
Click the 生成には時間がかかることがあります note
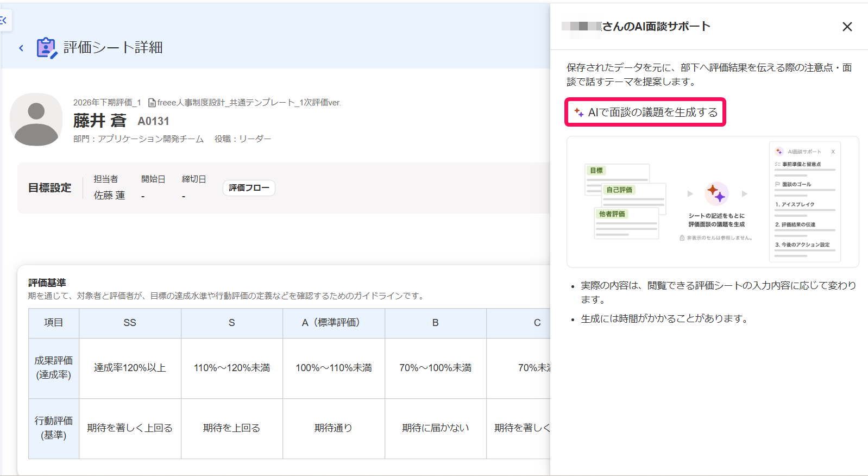click(x=665, y=319)
